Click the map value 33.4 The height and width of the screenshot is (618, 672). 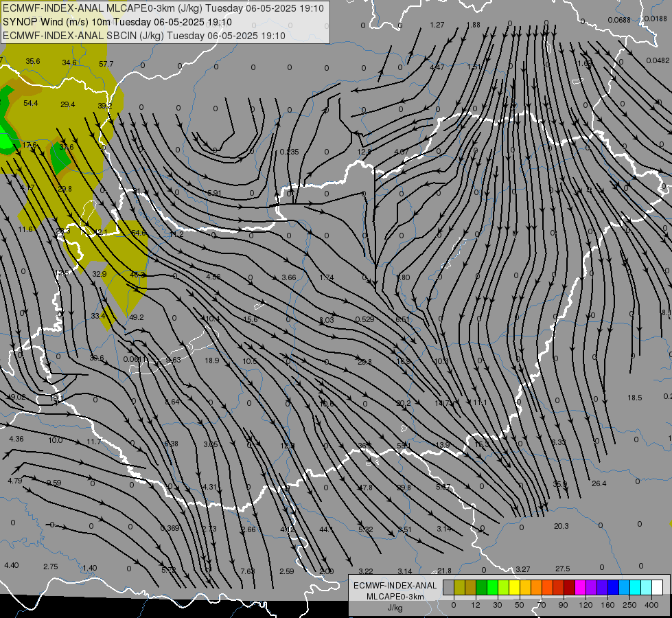98,316
